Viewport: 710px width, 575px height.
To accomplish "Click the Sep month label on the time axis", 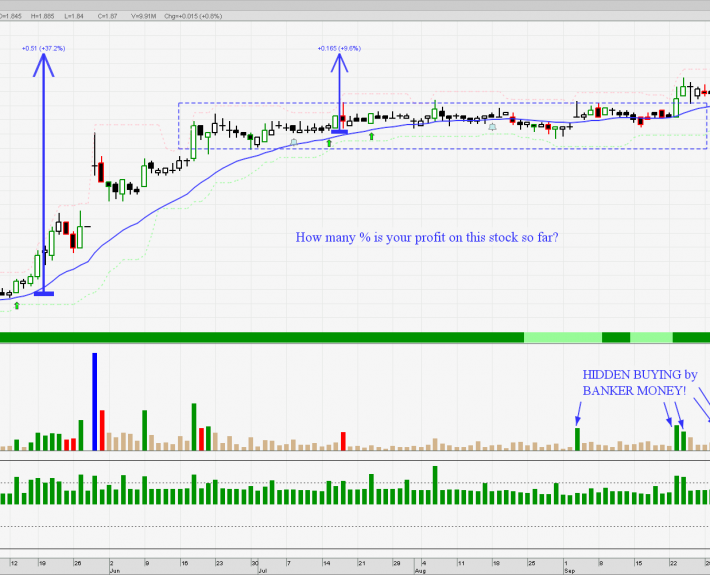I will point(568,572).
